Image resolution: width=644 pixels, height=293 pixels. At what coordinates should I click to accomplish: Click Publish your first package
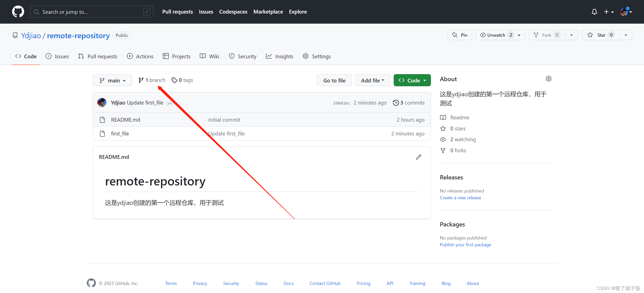465,245
